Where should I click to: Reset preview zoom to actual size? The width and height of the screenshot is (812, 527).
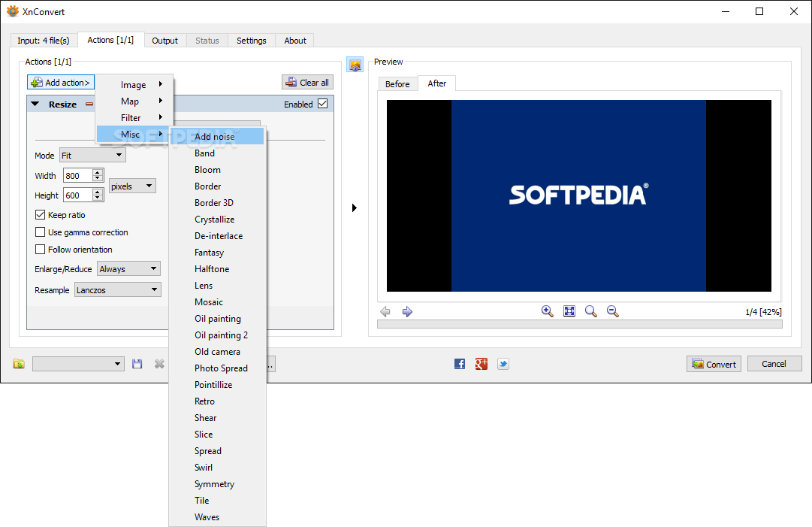coord(591,311)
